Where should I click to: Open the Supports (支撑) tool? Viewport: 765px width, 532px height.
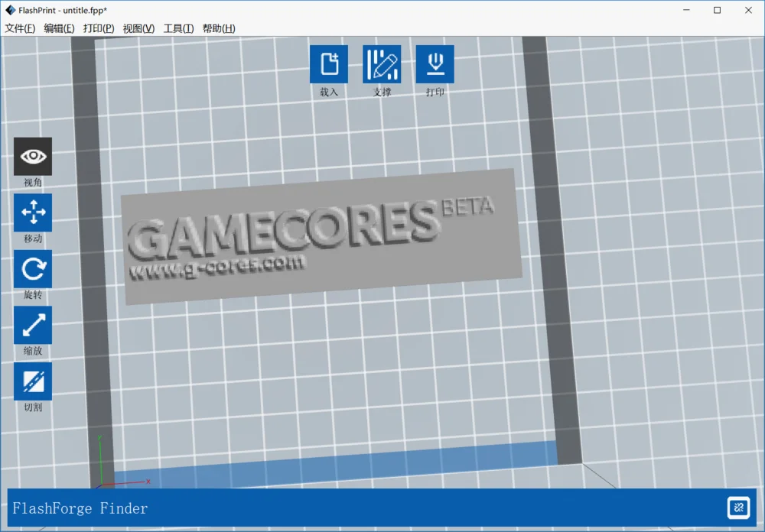[x=382, y=64]
